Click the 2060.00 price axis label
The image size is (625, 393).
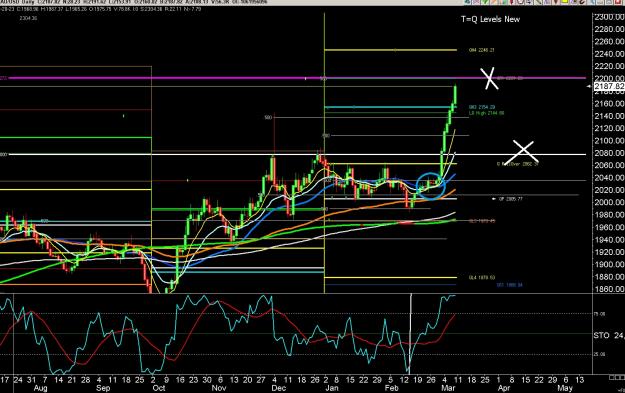609,165
